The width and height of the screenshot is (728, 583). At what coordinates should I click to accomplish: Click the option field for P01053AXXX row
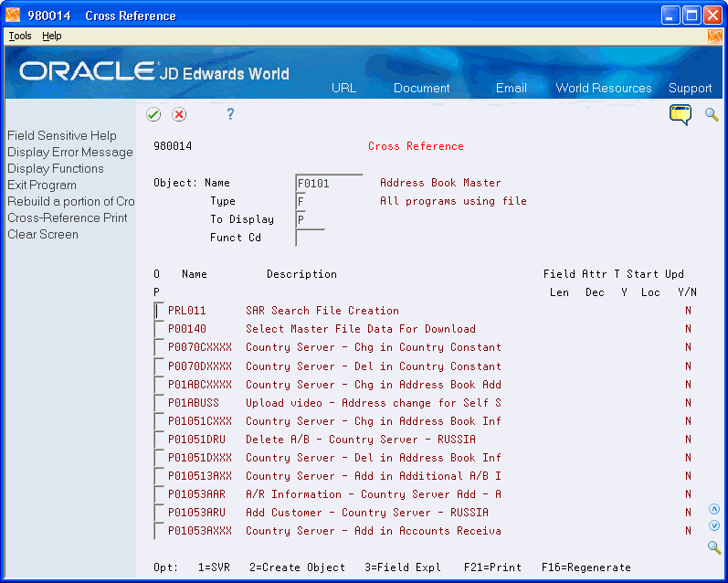point(159,531)
